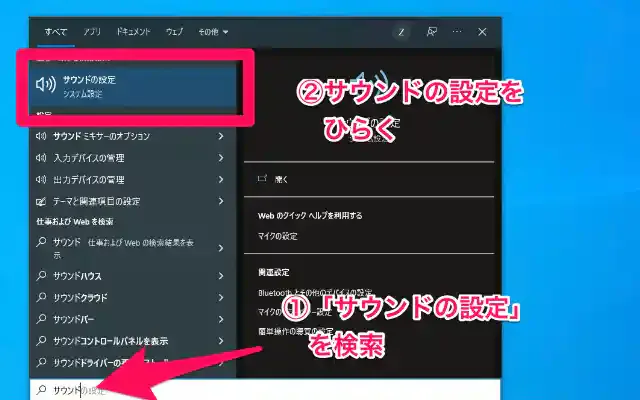
Task: Expand arrow for サウンドコントロールパネルを表示
Action: [221, 341]
